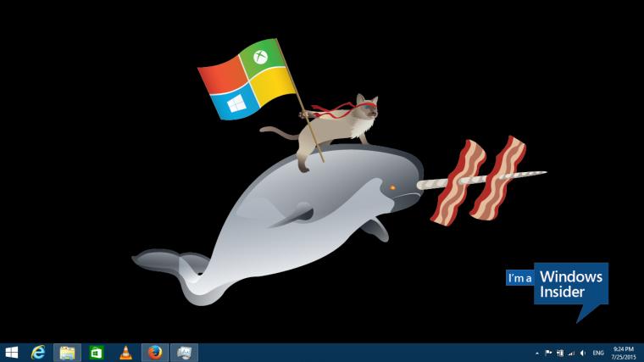Launch Internet Explorer from taskbar
Image resolution: width=644 pixels, height=362 pixels.
tap(39, 353)
